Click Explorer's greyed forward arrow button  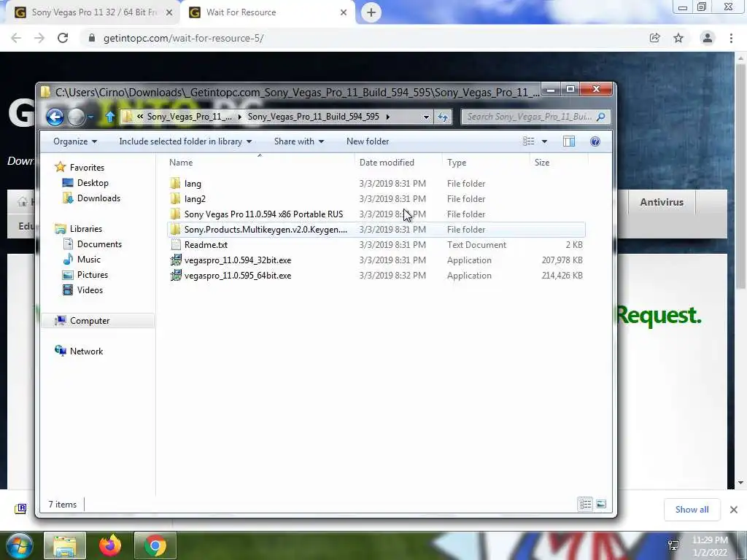tap(76, 117)
